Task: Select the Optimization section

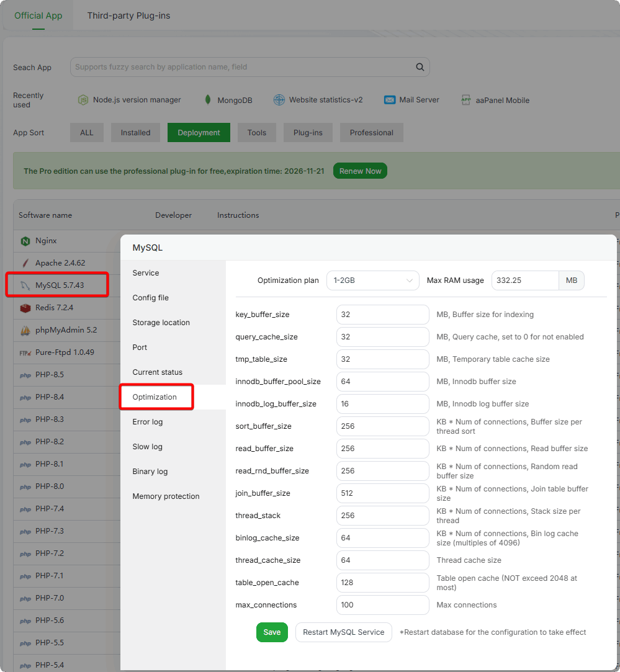Action: pyautogui.click(x=173, y=397)
